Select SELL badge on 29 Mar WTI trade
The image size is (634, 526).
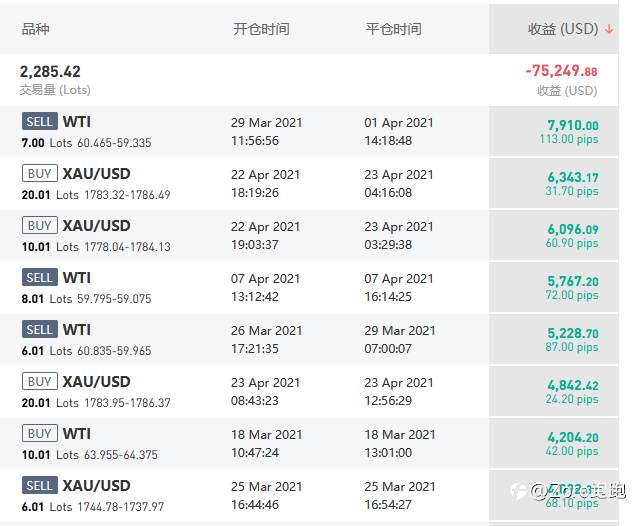(40, 121)
